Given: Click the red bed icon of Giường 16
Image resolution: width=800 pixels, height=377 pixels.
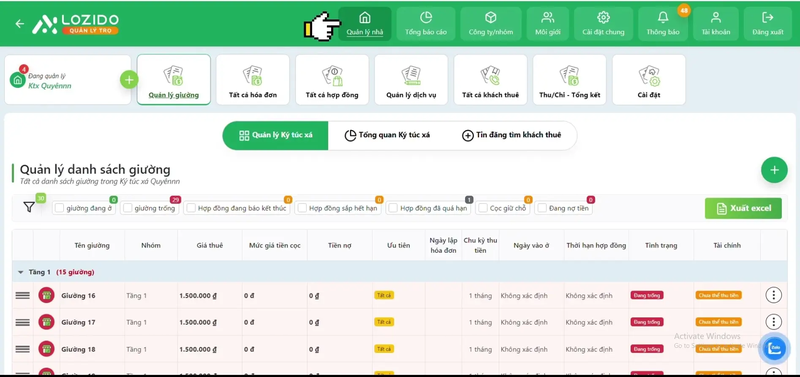Looking at the screenshot, I should (x=46, y=295).
